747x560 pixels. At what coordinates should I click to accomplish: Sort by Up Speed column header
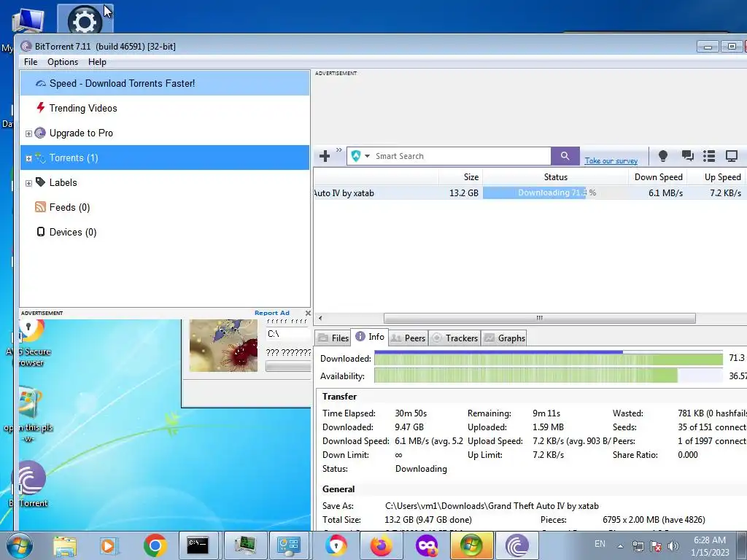(717, 177)
